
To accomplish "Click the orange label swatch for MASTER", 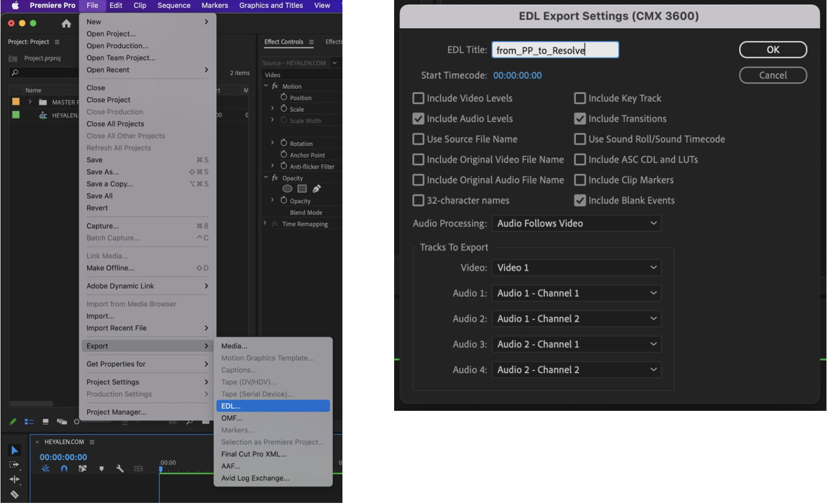I will click(x=16, y=102).
